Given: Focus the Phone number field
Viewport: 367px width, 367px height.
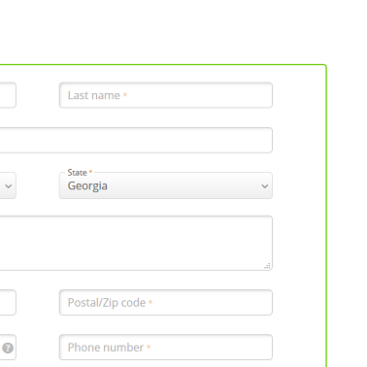Looking at the screenshot, I should click(x=166, y=347).
